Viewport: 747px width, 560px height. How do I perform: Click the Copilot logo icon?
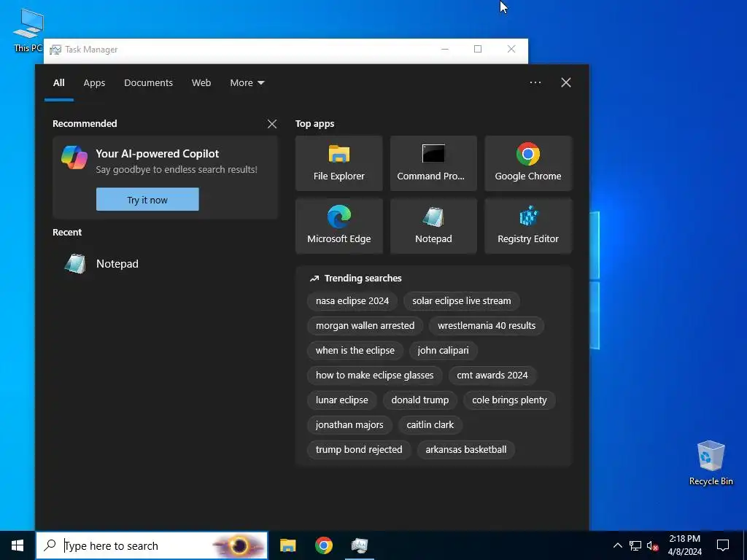coord(74,157)
